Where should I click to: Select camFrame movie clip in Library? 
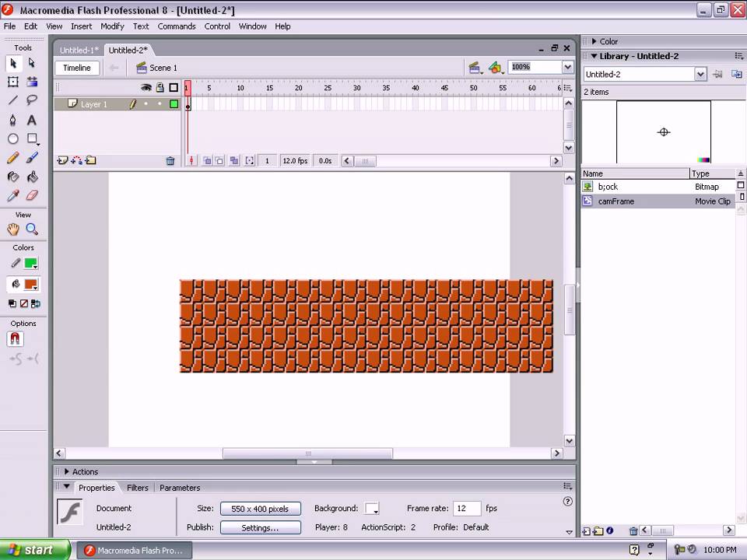coord(616,201)
